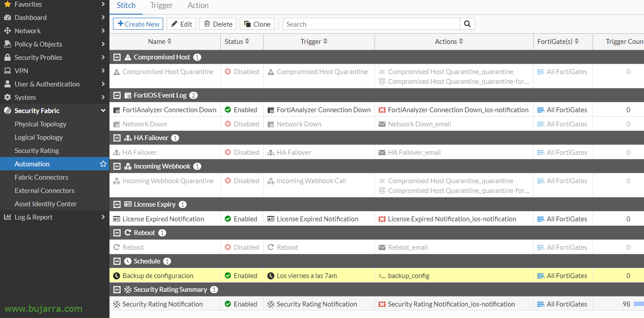Click the Security Fabric sidebar icon
Viewport: 644px width, 318px height.
[x=7, y=110]
